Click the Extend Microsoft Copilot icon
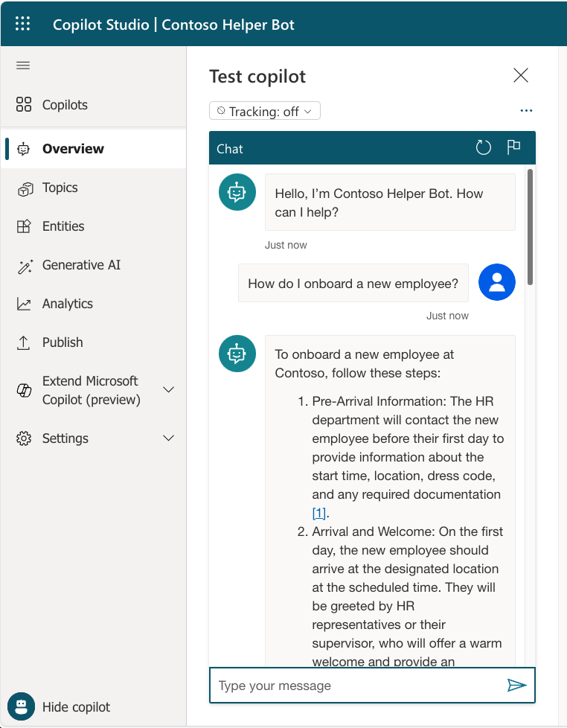 click(x=24, y=390)
